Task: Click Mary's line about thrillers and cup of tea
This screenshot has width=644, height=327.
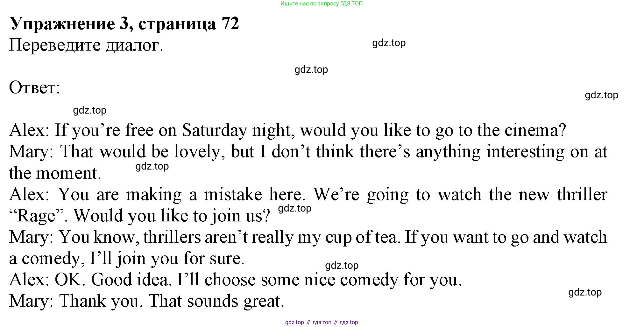Action: 308,237
